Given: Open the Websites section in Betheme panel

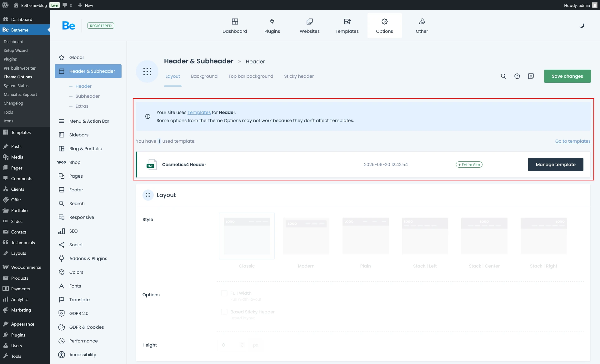Looking at the screenshot, I should coord(309,26).
